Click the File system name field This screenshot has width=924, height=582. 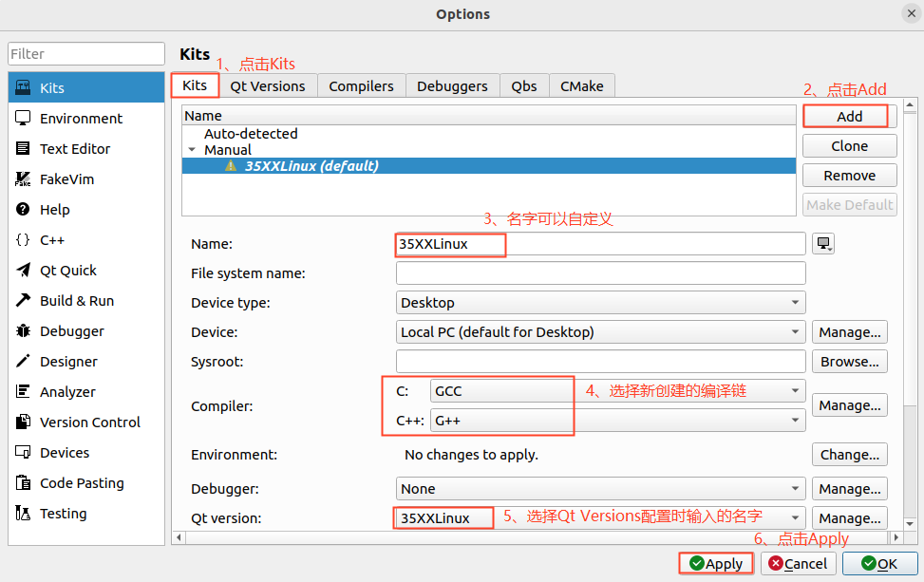coord(600,273)
